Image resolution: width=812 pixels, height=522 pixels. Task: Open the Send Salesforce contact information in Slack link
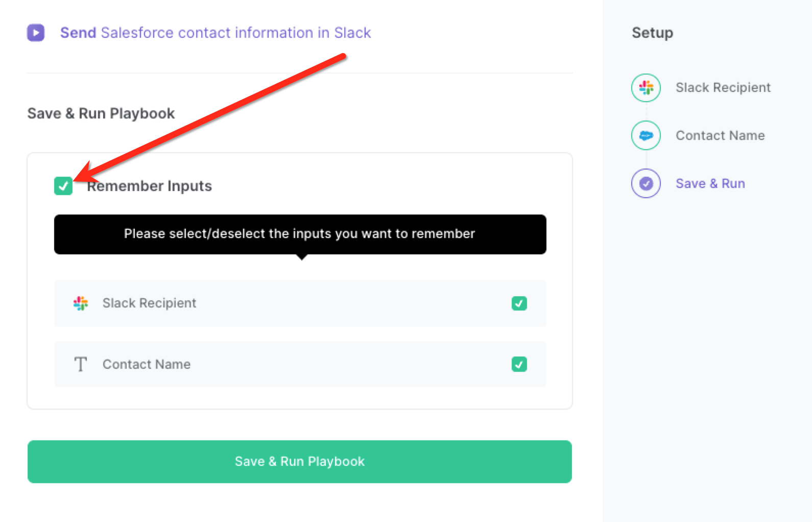coord(216,33)
